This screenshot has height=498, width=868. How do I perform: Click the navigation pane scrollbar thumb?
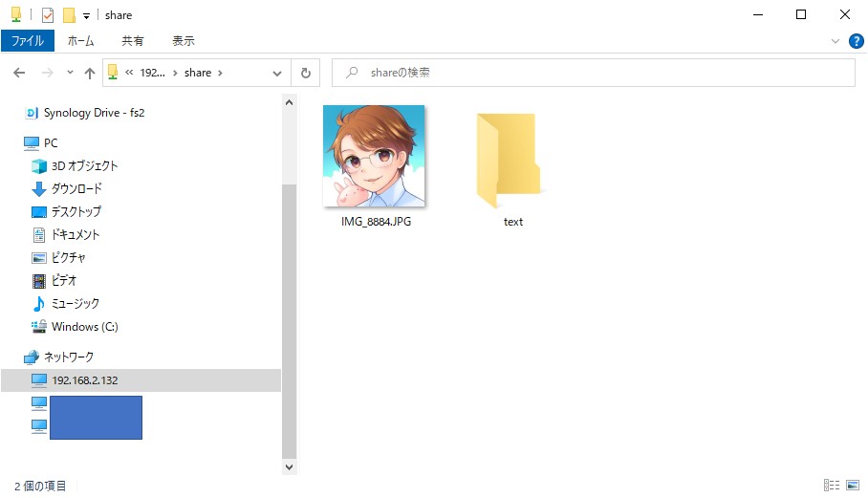pos(289,321)
